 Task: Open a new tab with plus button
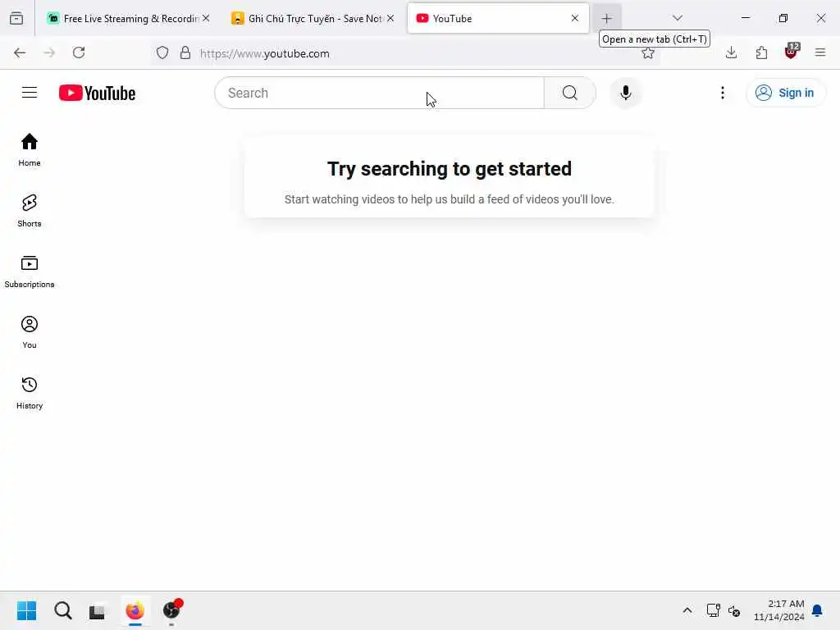[x=606, y=18]
